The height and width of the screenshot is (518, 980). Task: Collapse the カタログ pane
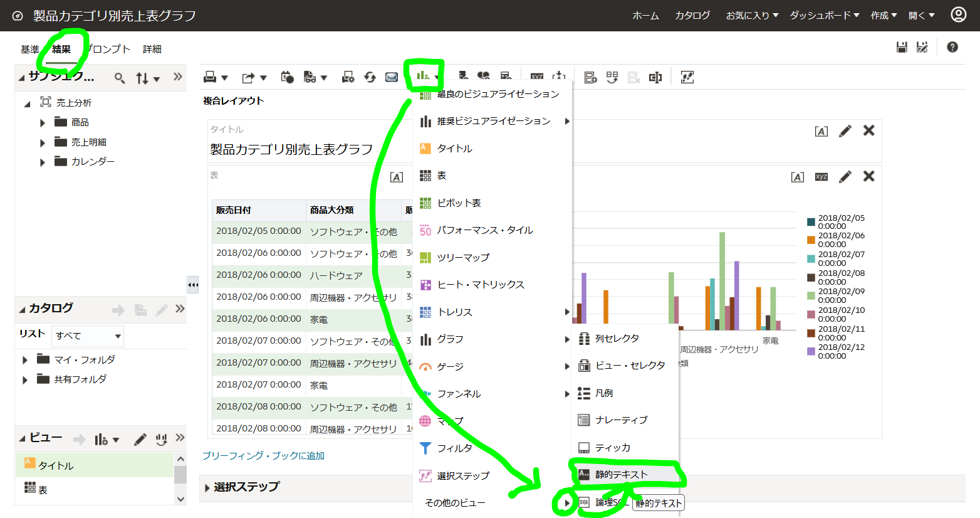click(x=23, y=309)
